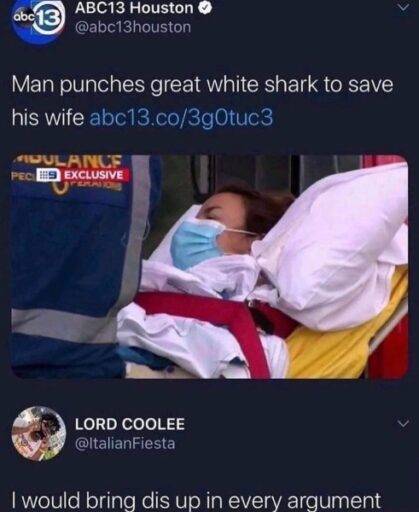Open the @abc13houston handle

click(133, 27)
